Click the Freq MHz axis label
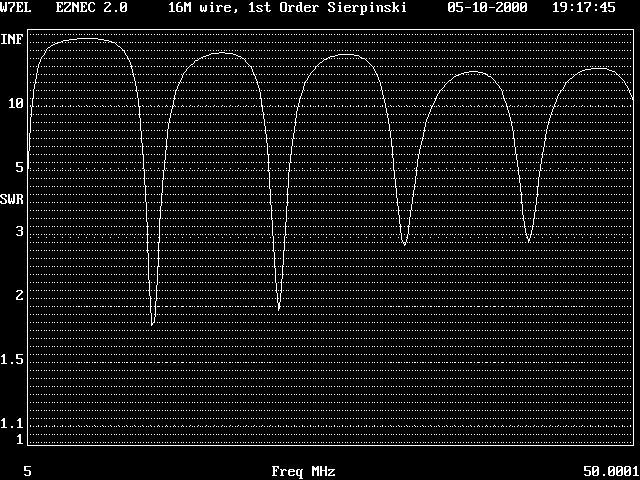Screen dimensions: 640x480 click(x=303, y=472)
